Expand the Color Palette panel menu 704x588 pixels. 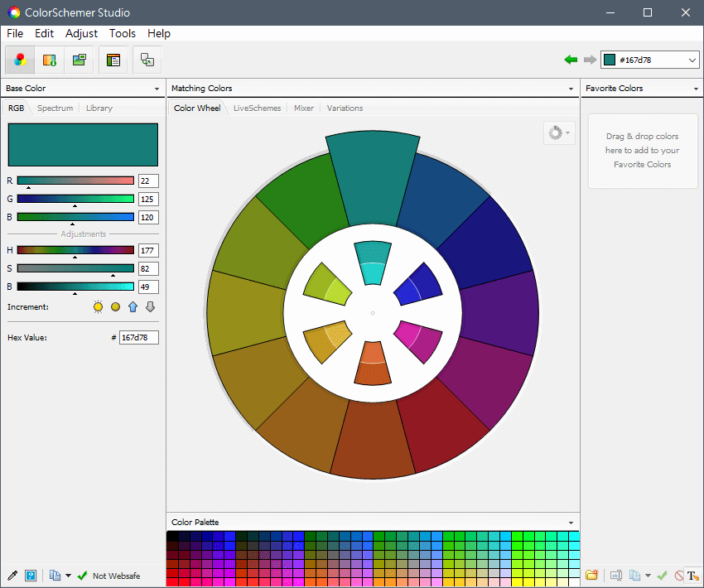pyautogui.click(x=571, y=523)
